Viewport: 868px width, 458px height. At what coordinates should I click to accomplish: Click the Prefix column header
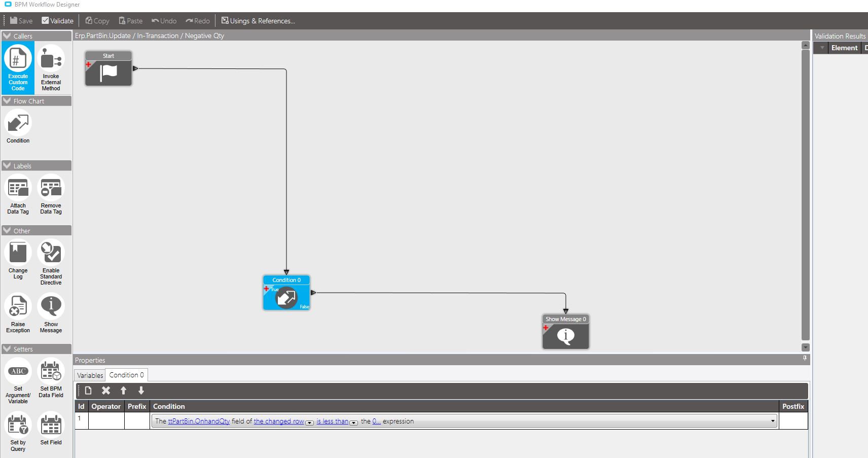pos(137,406)
